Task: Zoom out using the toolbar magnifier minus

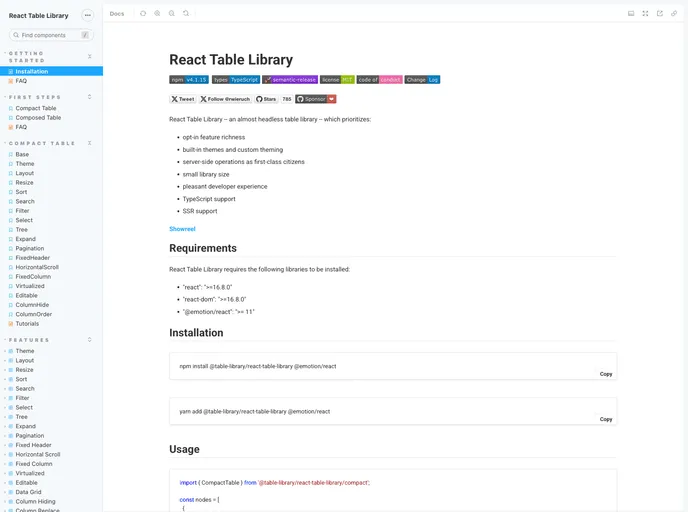Action: pyautogui.click(x=172, y=14)
